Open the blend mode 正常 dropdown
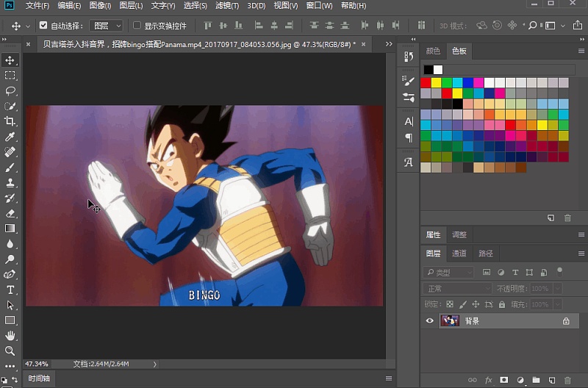The image size is (588, 388). [x=457, y=288]
